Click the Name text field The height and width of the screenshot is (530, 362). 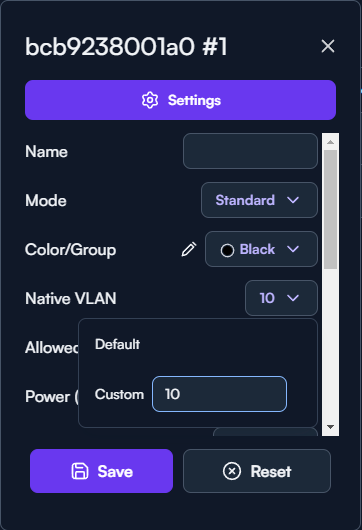pos(250,151)
